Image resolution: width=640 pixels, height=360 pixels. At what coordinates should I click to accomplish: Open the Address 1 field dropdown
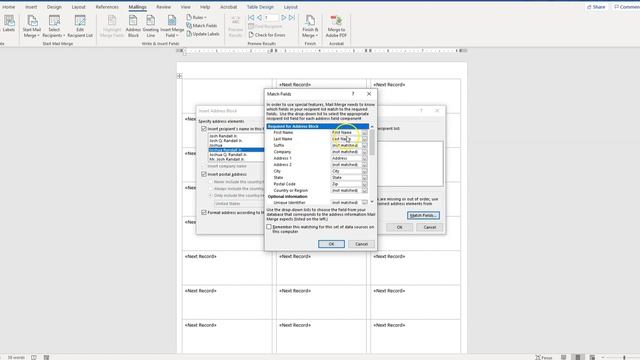(364, 158)
